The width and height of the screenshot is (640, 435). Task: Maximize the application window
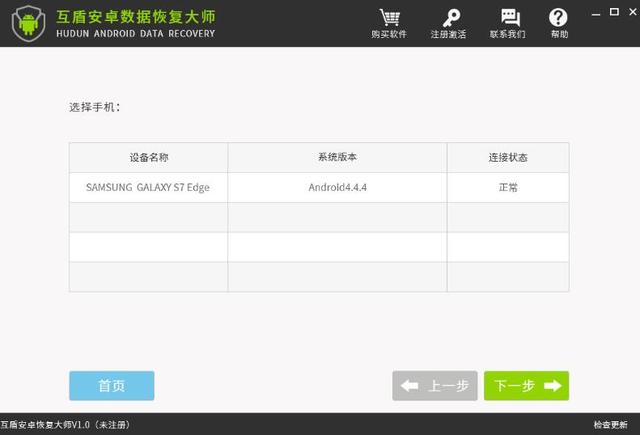[614, 12]
